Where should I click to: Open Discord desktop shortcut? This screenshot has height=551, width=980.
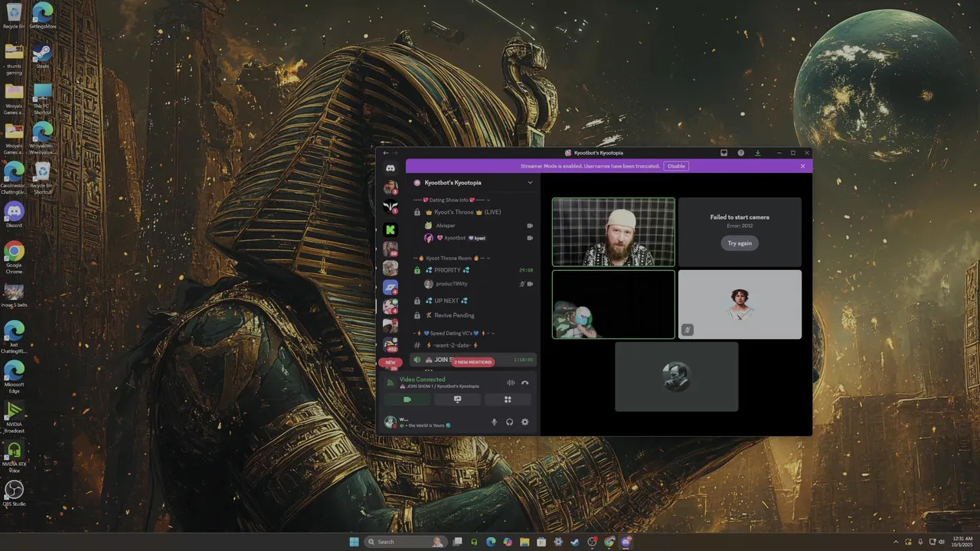[x=14, y=214]
